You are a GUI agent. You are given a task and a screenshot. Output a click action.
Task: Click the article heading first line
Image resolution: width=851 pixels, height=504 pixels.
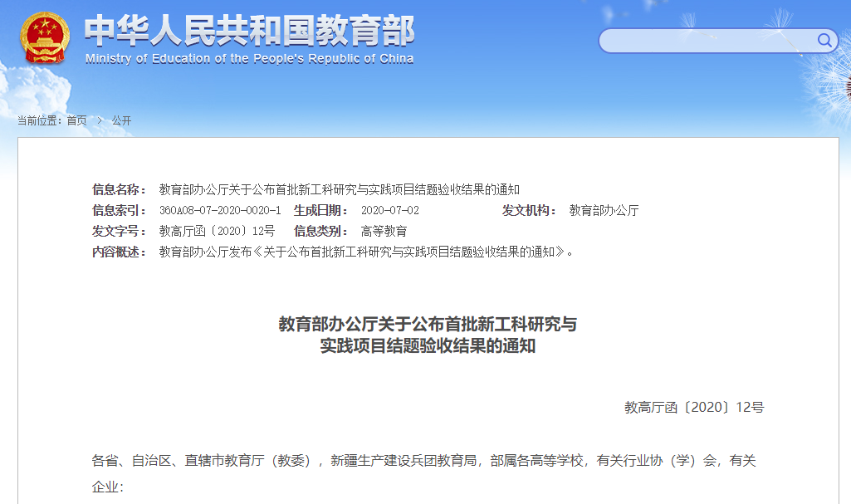428,324
